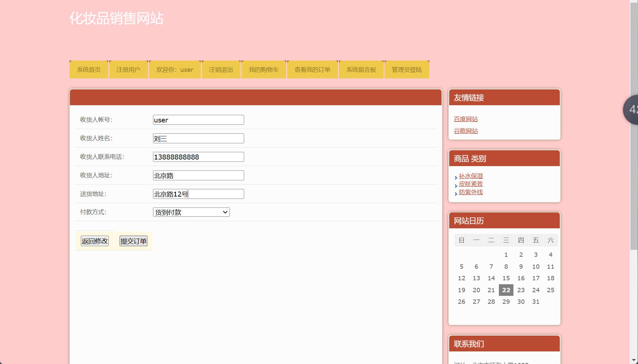
Task: Click 注销退出 to log out
Action: coord(221,69)
